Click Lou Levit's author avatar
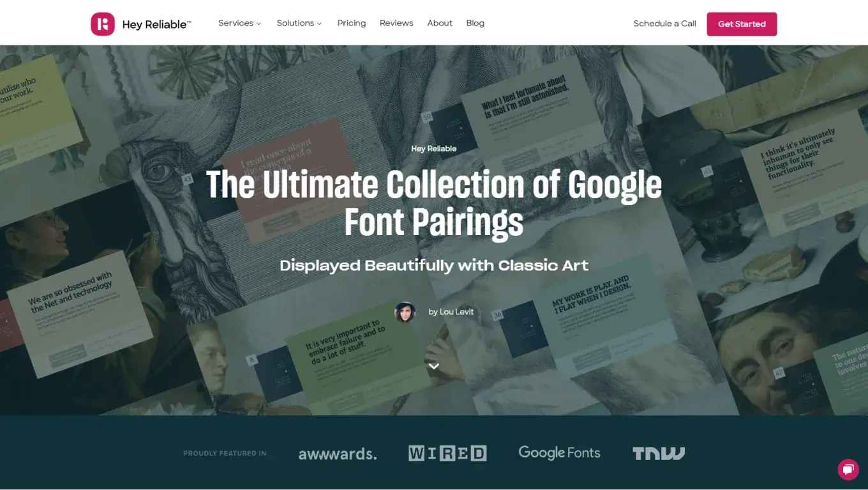The height and width of the screenshot is (490, 868). tap(405, 312)
